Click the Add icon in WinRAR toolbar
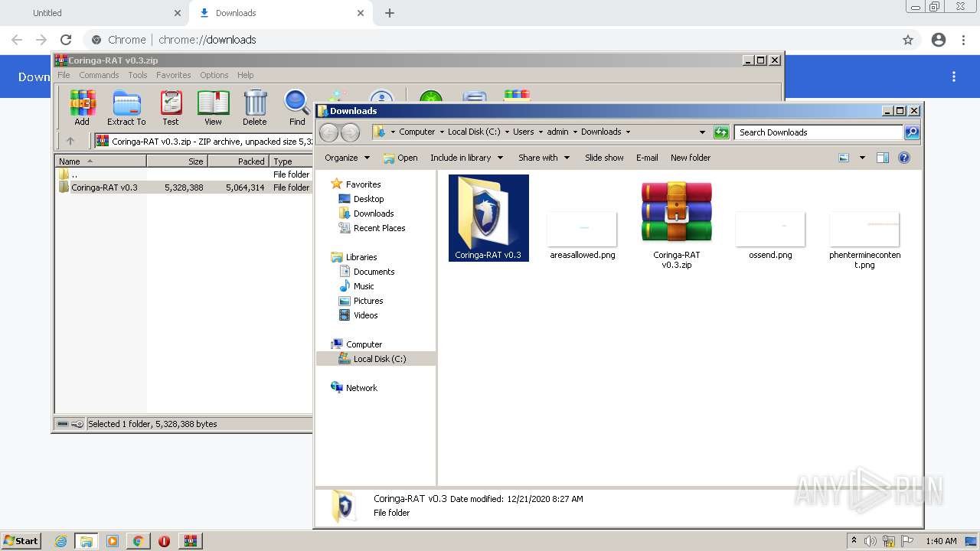The height and width of the screenshot is (551, 980). 82,107
